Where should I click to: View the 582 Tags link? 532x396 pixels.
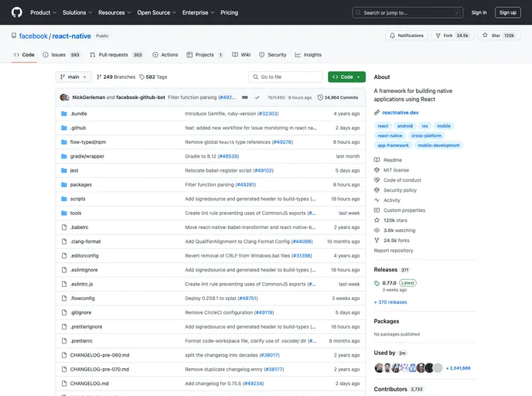click(x=153, y=77)
